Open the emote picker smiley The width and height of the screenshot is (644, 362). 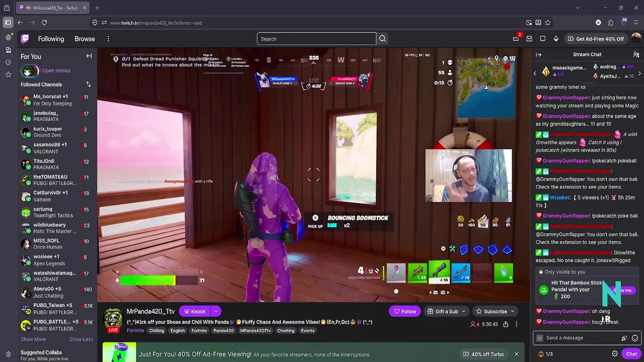click(x=635, y=338)
